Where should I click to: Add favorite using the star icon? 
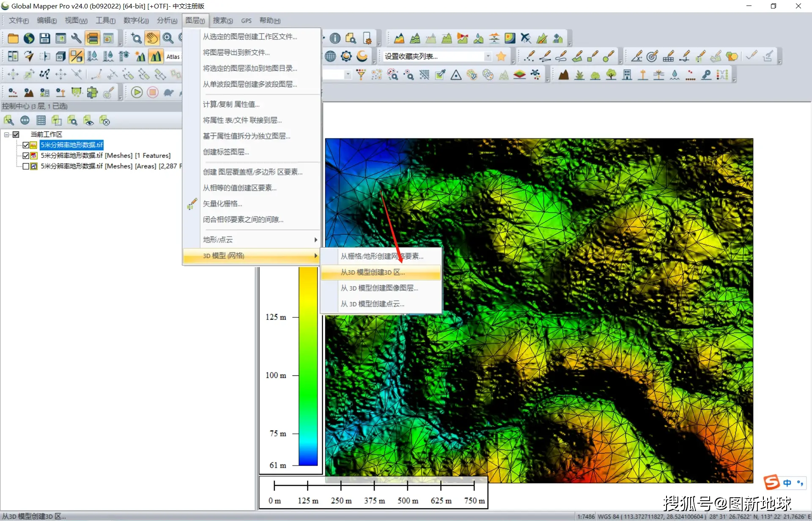(x=501, y=56)
